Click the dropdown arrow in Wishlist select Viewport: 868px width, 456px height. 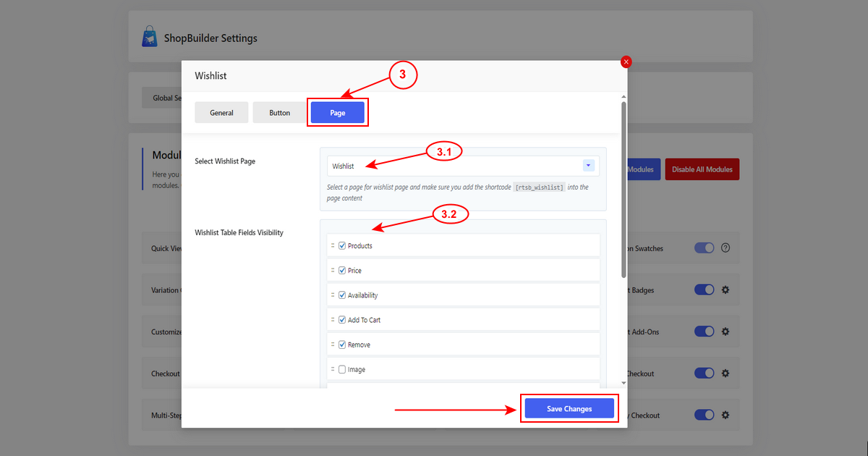pyautogui.click(x=588, y=166)
